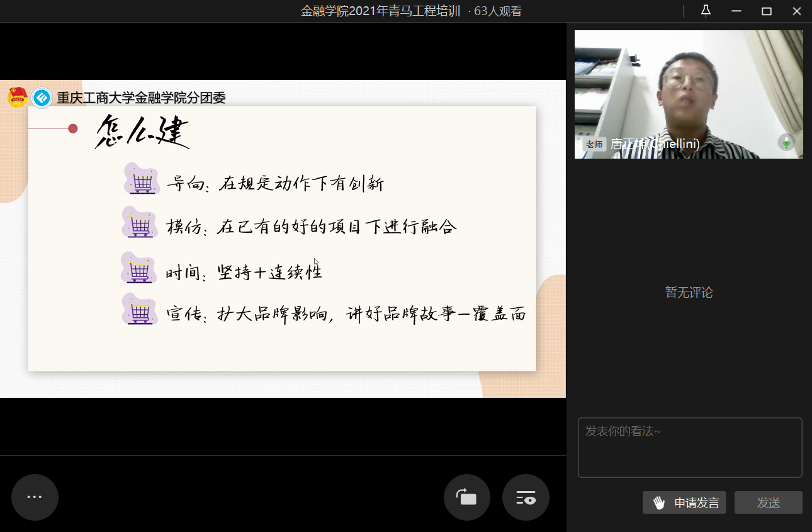Screen dimensions: 812x532
Task: Click the 老师 role tag
Action: [594, 144]
